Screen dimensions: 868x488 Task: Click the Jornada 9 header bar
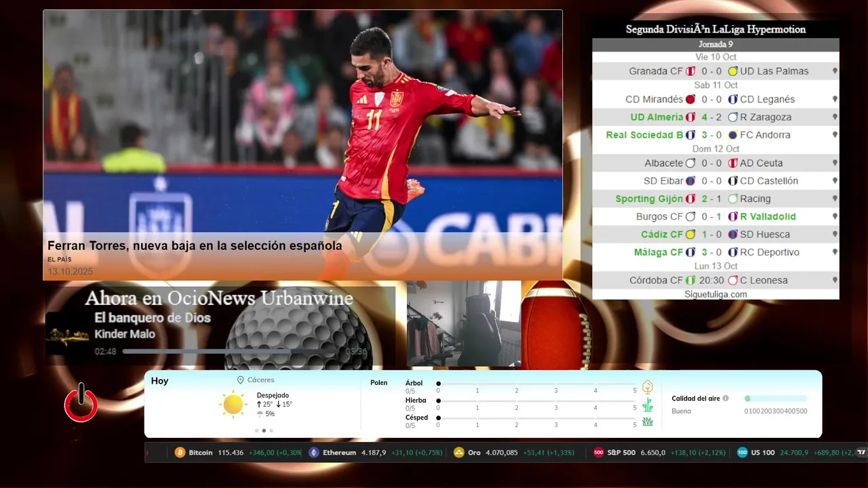point(715,45)
